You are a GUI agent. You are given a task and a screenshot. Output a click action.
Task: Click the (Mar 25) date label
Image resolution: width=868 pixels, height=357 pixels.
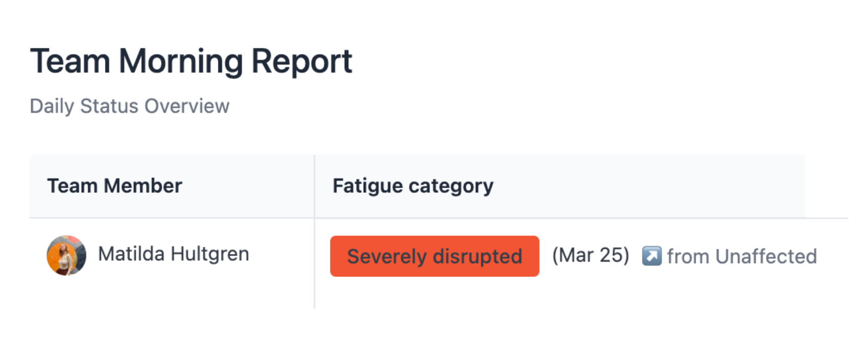tap(591, 255)
